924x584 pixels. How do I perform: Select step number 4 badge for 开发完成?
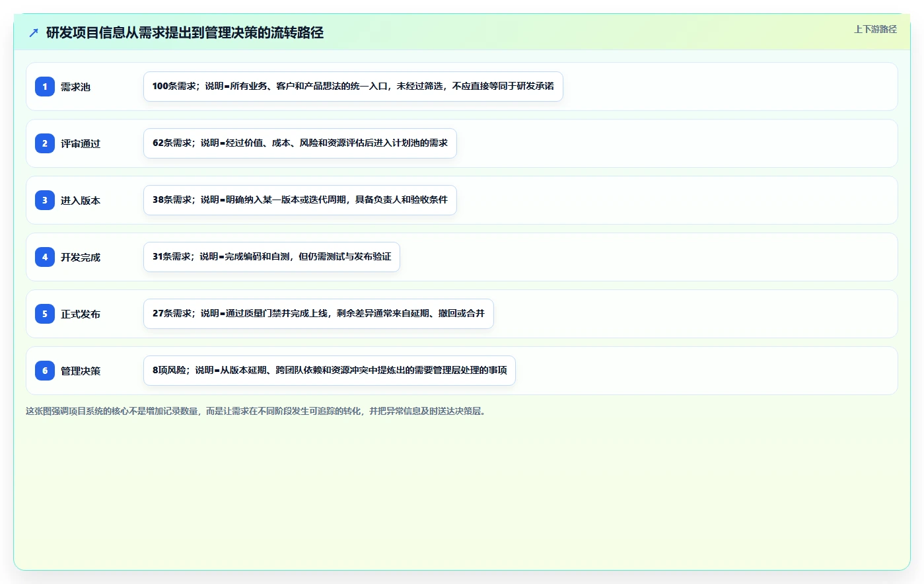45,257
